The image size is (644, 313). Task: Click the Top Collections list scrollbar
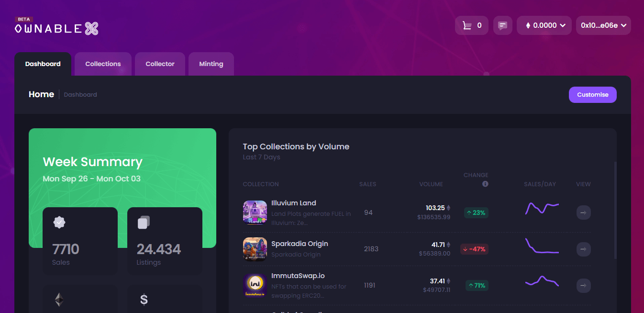pos(615,211)
